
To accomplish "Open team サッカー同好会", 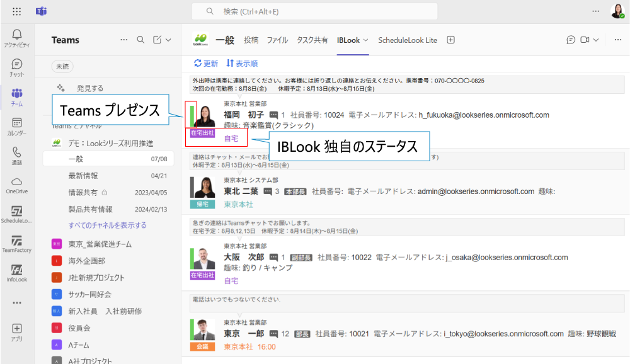I will 89,295.
